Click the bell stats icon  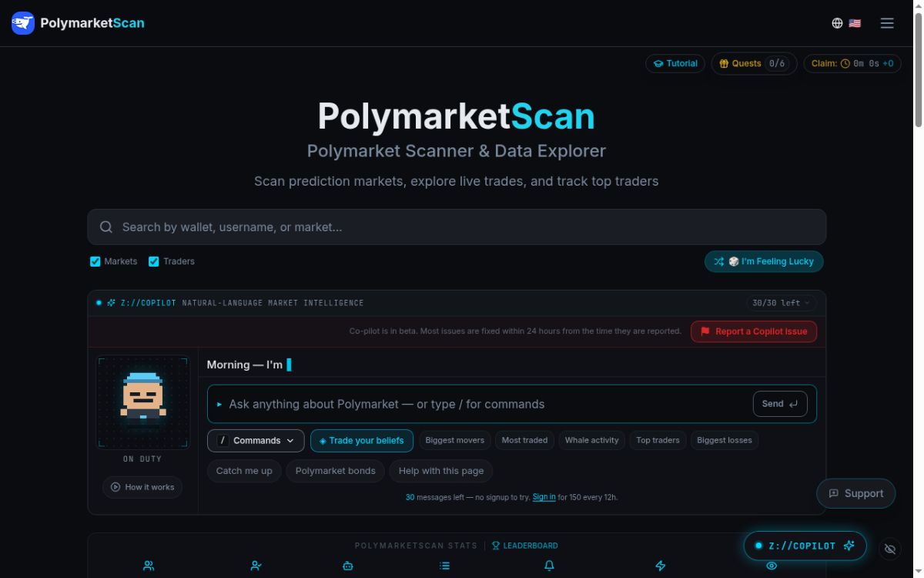(549, 566)
